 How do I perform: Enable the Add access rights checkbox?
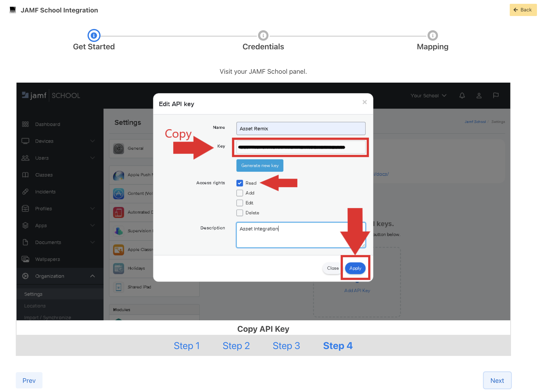(239, 193)
